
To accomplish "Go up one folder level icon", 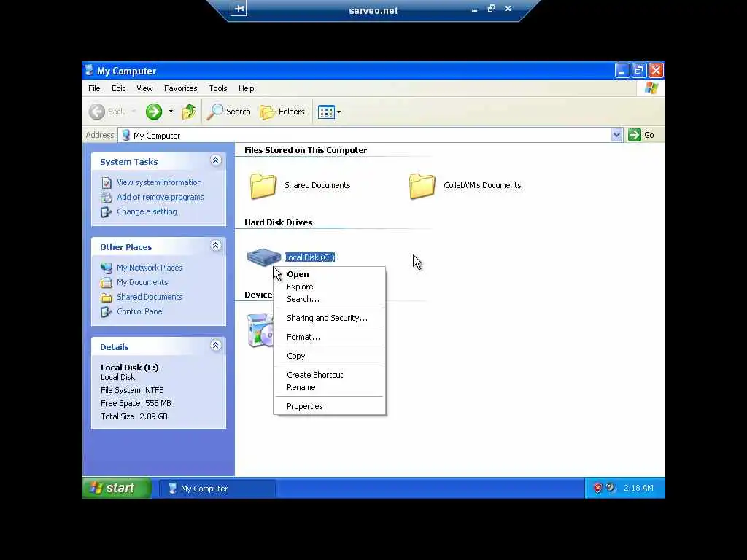I will (x=189, y=112).
